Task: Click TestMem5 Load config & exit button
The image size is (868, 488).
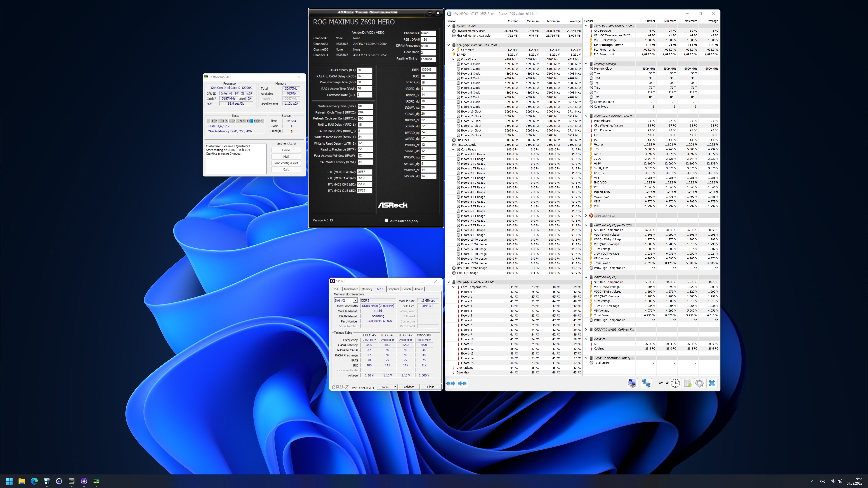Action: (x=286, y=163)
